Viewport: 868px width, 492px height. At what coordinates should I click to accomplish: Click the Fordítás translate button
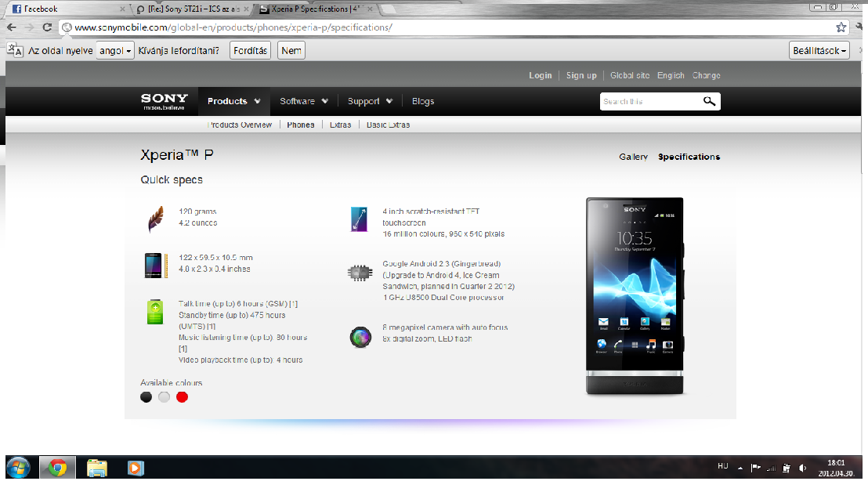coord(250,50)
